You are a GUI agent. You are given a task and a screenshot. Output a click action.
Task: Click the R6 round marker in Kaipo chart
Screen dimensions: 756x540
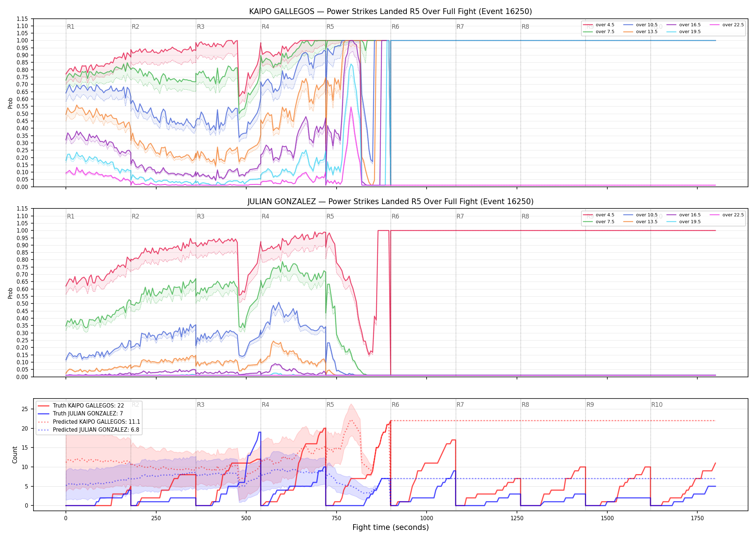[395, 27]
